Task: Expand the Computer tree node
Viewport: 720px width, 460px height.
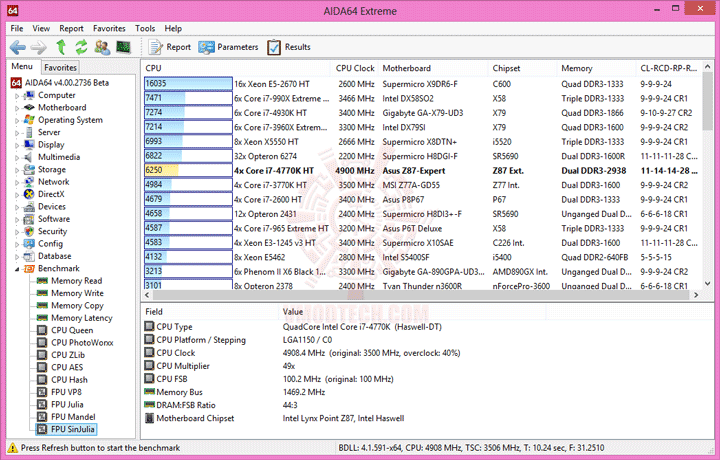Action: (17, 96)
